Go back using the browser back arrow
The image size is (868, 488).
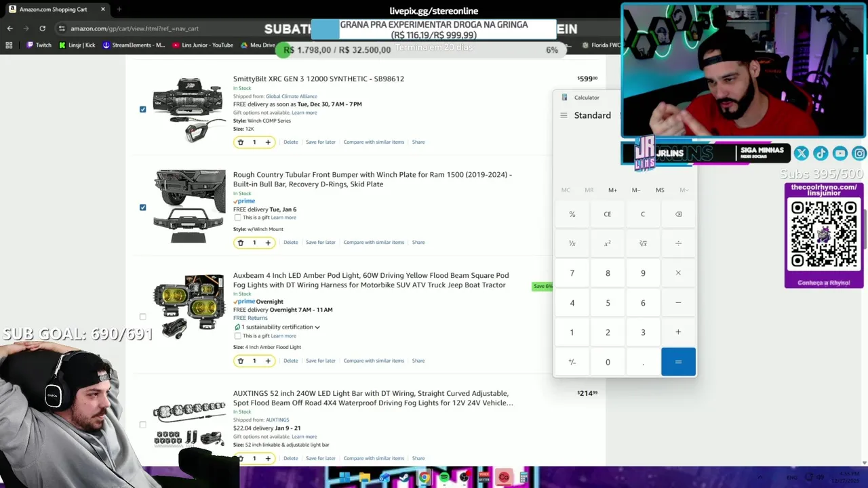tap(9, 28)
